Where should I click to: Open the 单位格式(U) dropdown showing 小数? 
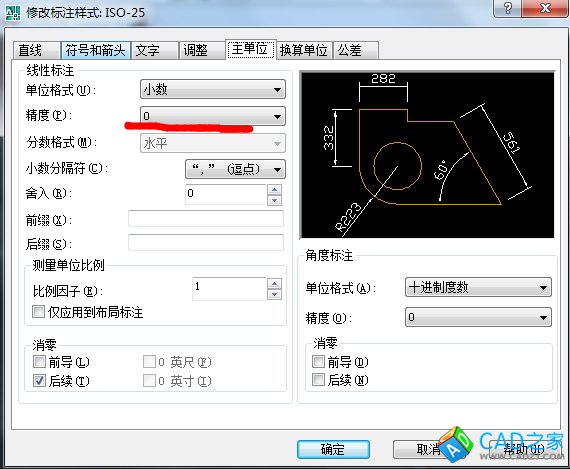pos(213,89)
